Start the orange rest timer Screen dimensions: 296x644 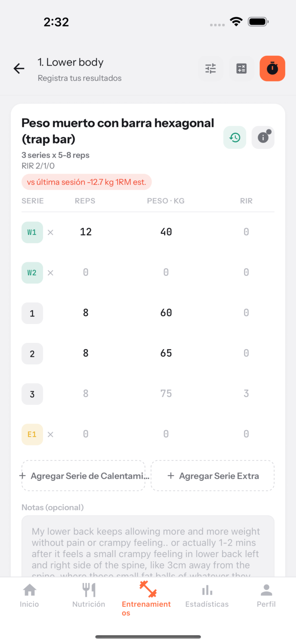click(x=273, y=68)
